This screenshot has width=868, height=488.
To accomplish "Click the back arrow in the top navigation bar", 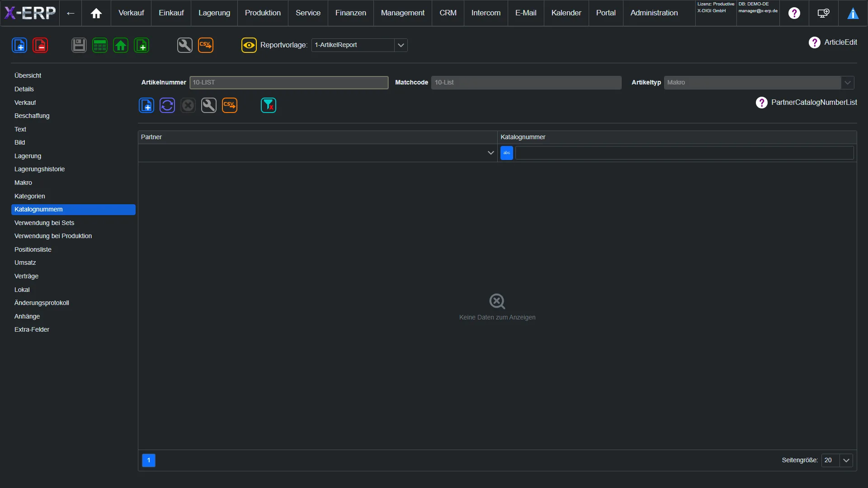I will point(71,13).
